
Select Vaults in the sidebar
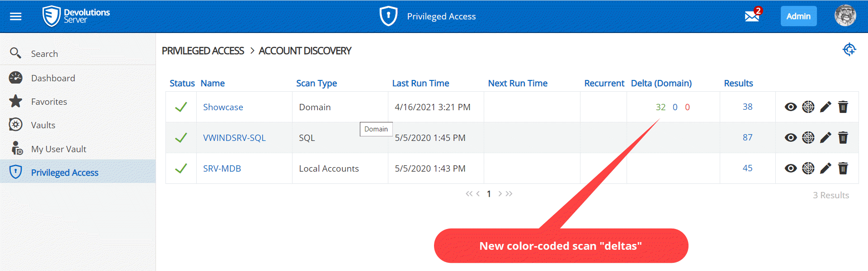[43, 125]
